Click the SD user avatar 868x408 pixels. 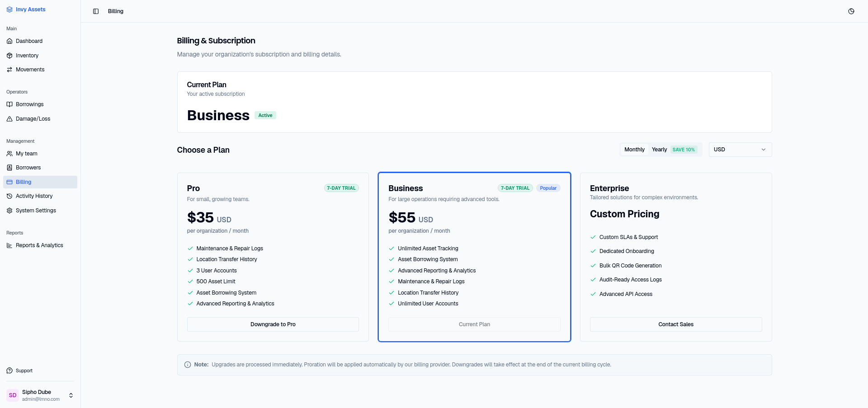pos(13,395)
